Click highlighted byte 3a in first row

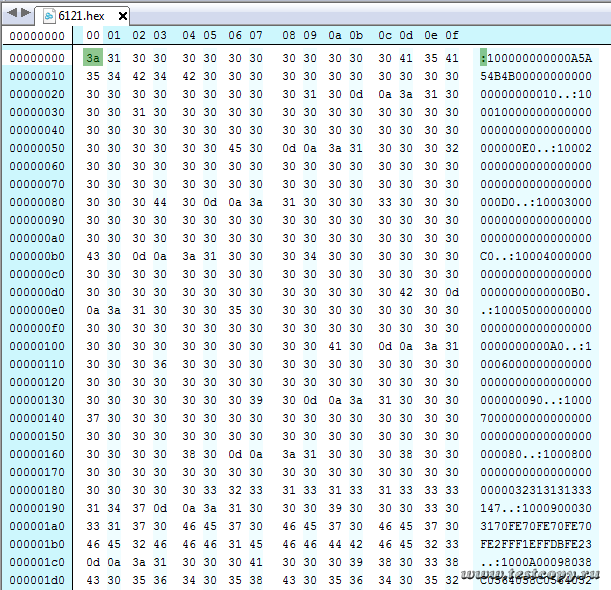pos(93,58)
